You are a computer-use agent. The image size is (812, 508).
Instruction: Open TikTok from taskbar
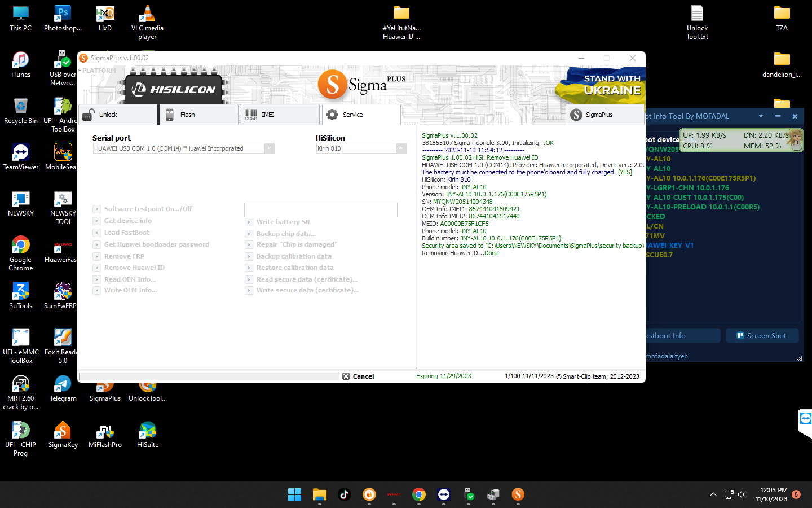(x=345, y=494)
